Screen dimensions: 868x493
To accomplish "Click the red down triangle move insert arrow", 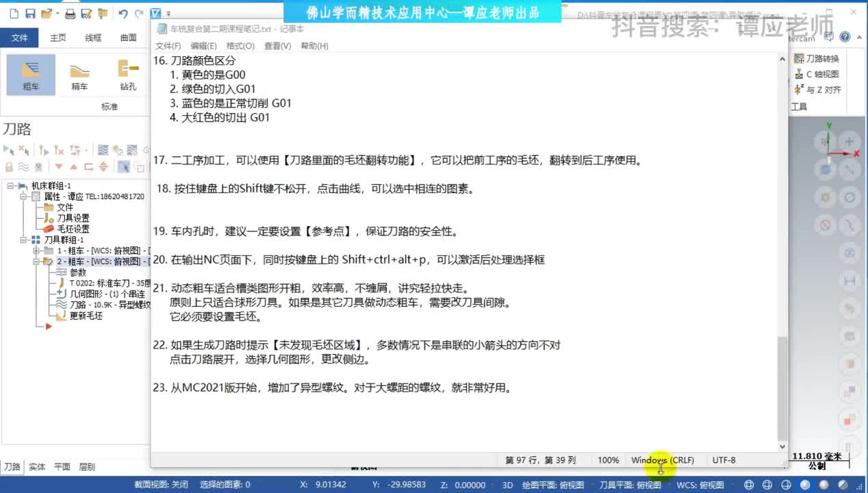I will [x=58, y=166].
